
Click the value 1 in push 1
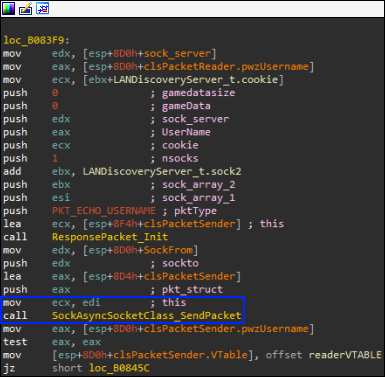tap(55, 158)
